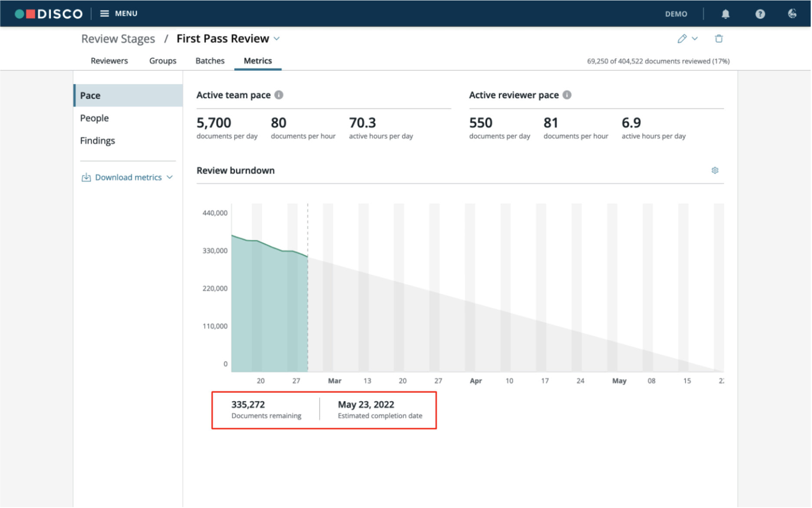Switch to the Batches tab
The image size is (812, 508).
(210, 61)
